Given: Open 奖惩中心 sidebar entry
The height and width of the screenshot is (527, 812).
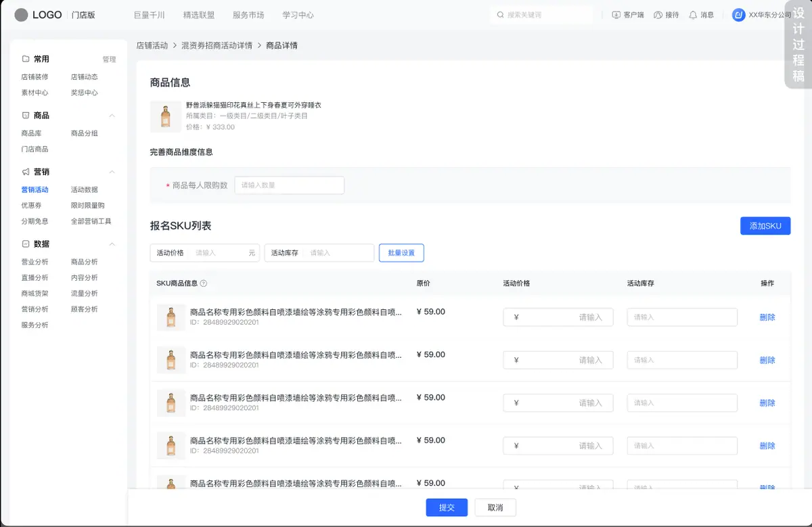Looking at the screenshot, I should coord(85,93).
